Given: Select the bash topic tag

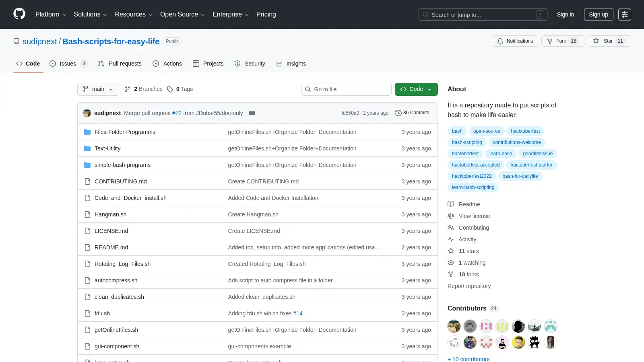Looking at the screenshot, I should [x=457, y=131].
